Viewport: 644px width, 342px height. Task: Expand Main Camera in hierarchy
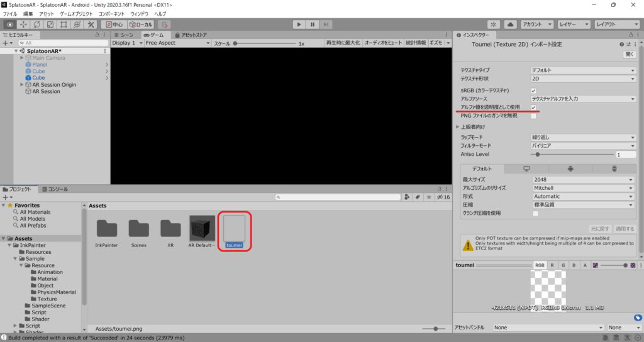22,58
